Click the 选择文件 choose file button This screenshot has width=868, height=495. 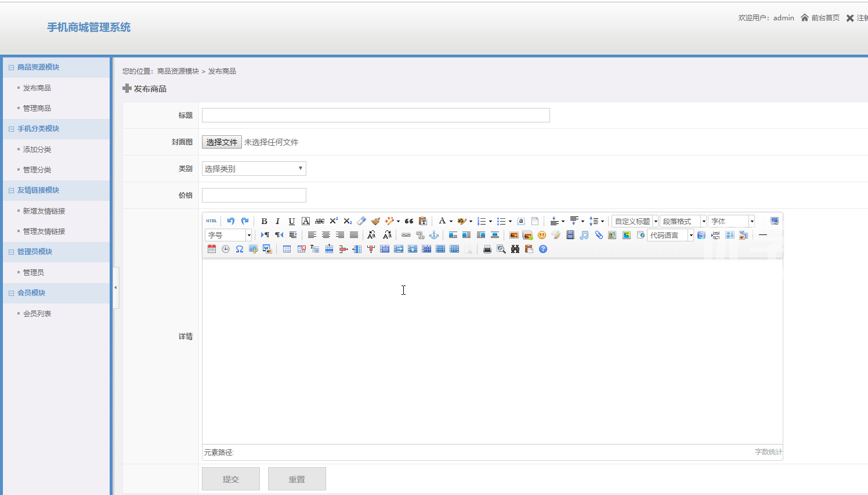coord(222,142)
